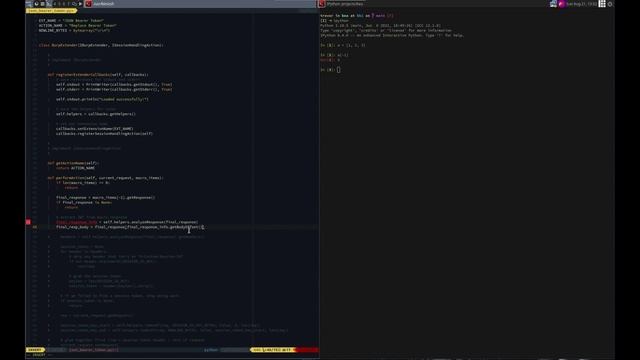Click the yellow INSERT mode indicator in status line
The width and height of the screenshot is (640, 360).
[35, 350]
